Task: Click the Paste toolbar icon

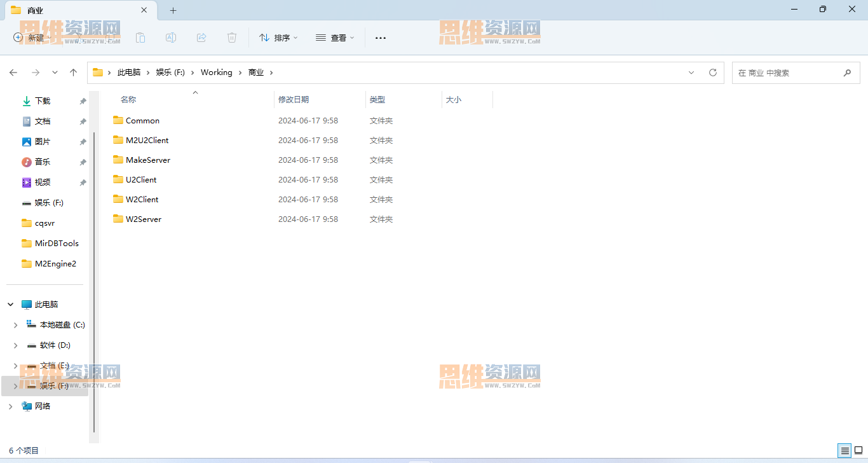Action: (140, 38)
